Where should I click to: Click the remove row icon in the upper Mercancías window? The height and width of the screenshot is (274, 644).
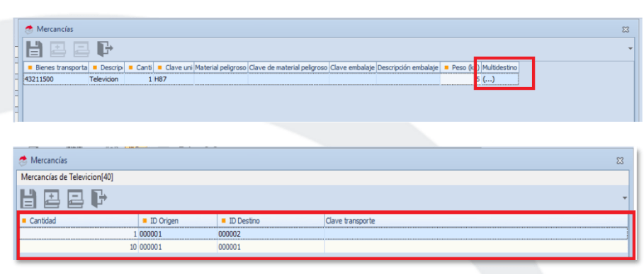point(81,50)
